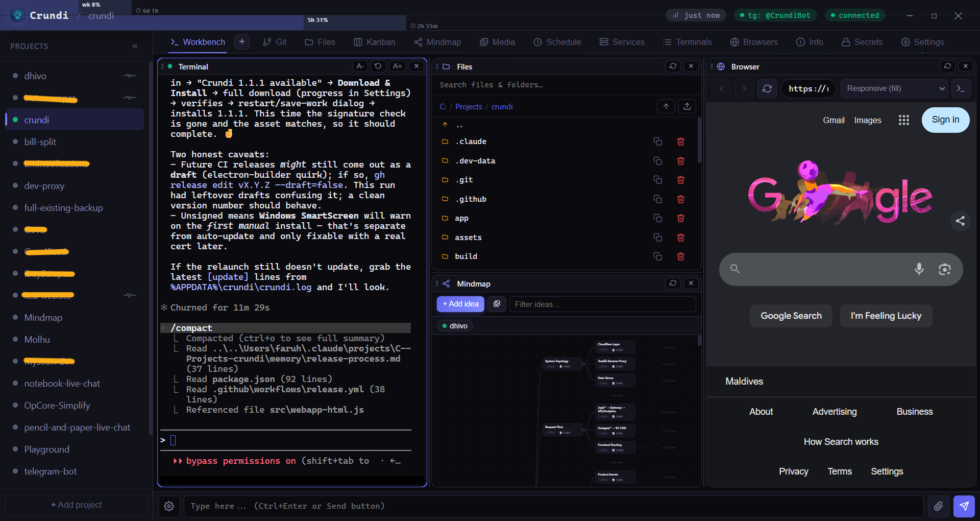Open browser console terminal icon

(x=961, y=88)
